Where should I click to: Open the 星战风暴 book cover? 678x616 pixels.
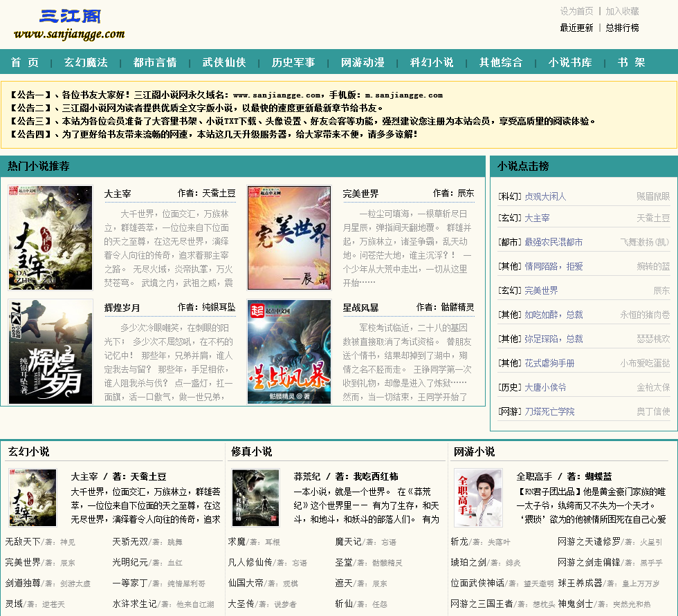[289, 352]
